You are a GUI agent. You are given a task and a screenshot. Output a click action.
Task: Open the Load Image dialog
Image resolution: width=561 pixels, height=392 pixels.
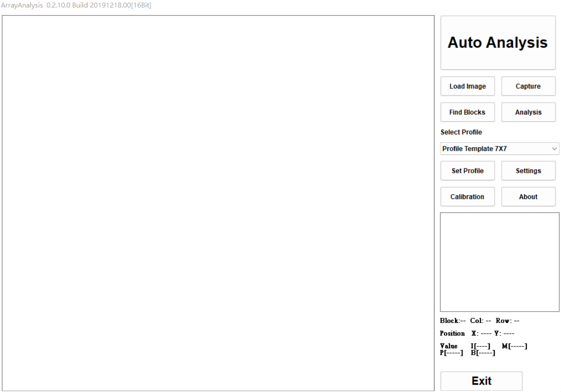click(467, 86)
